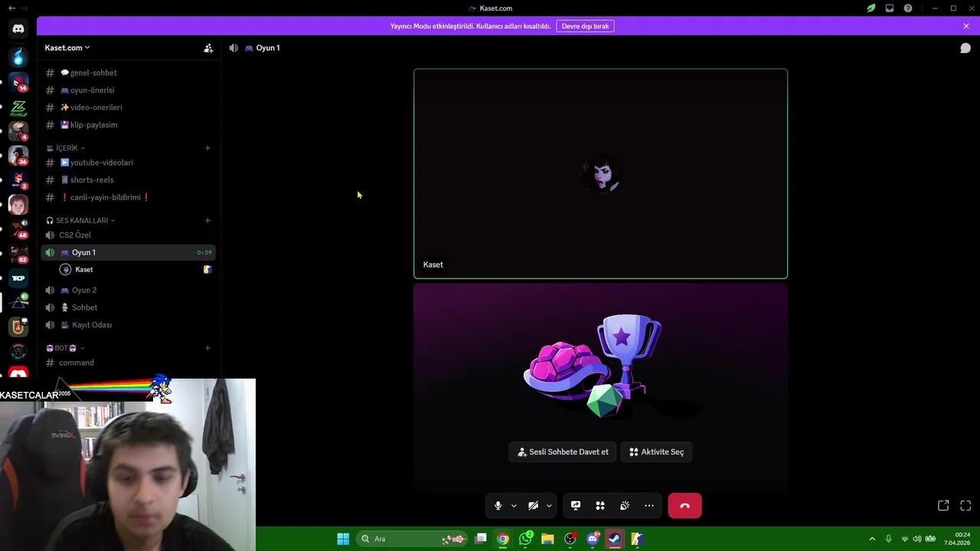The width and height of the screenshot is (980, 551).
Task: Open video-onerileri text channel
Action: click(128, 107)
